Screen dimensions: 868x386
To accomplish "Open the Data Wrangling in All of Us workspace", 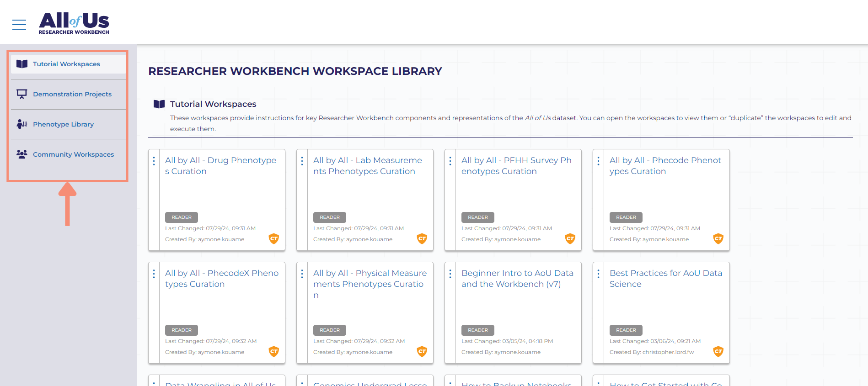I will click(220, 384).
